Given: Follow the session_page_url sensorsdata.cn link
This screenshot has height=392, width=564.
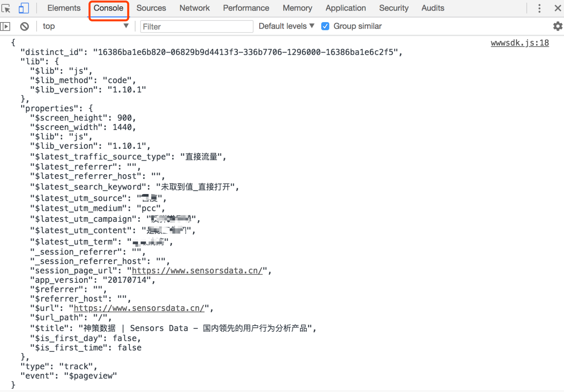Looking at the screenshot, I should (197, 271).
